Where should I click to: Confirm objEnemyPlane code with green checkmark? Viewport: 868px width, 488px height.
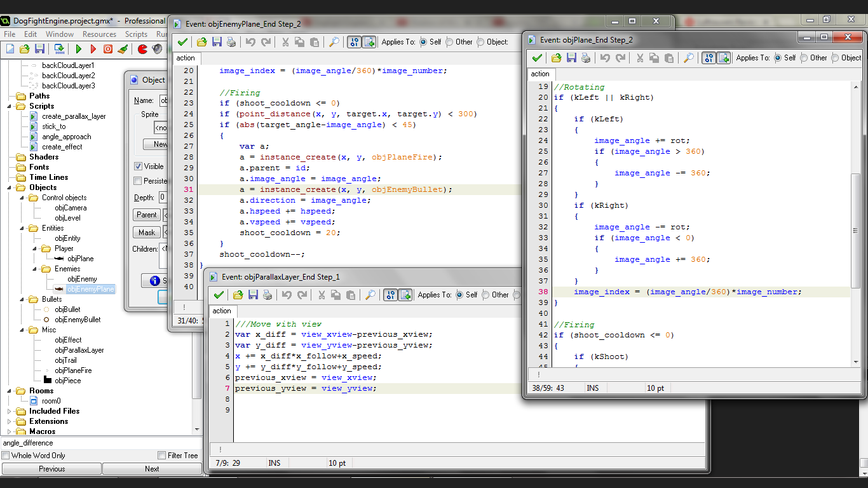183,42
